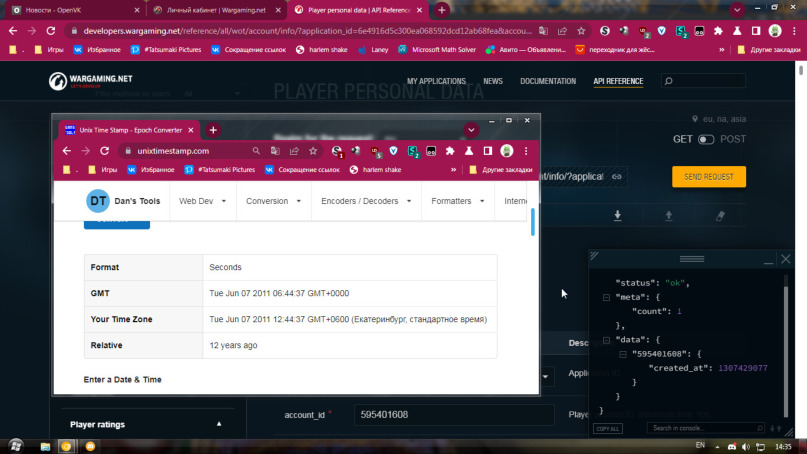Collapse the "meta" node in JSON console
The image size is (807, 454).
pos(606,298)
